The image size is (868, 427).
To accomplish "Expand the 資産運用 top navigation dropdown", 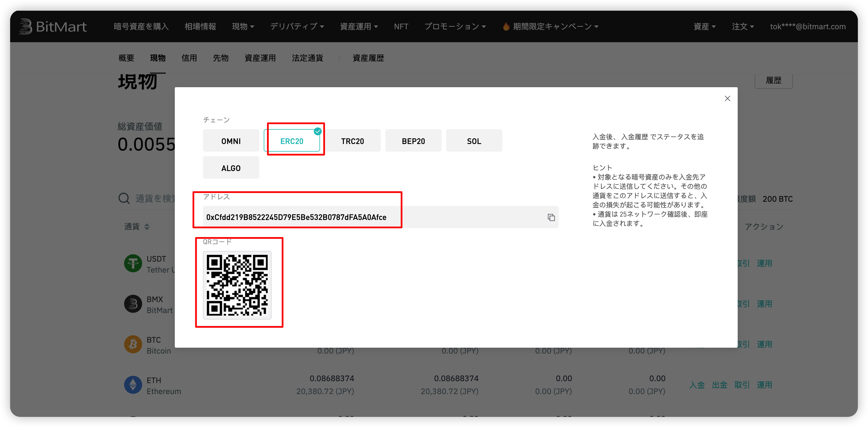I will click(x=359, y=26).
